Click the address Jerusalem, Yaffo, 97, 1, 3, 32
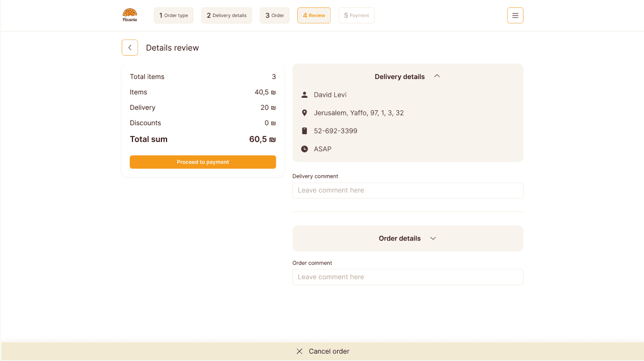This screenshot has height=361, width=644. tap(359, 113)
